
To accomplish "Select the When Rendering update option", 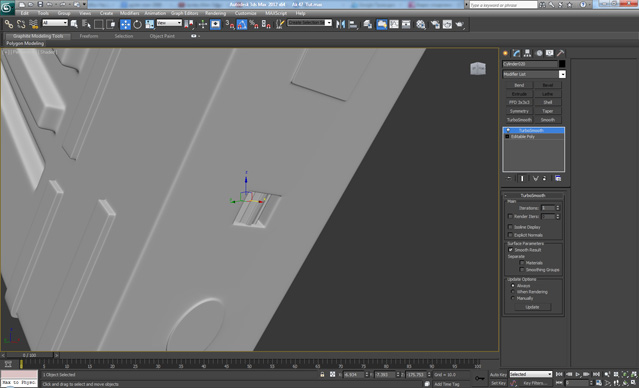I will tap(513, 292).
